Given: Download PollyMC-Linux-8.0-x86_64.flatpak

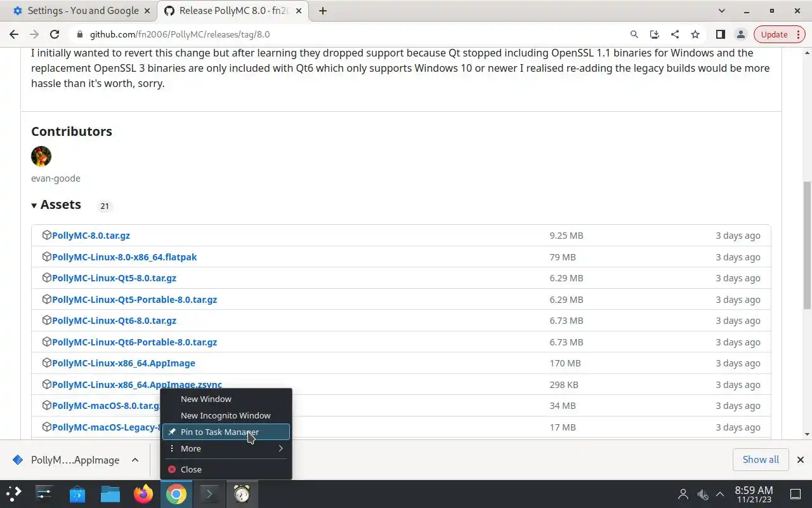Looking at the screenshot, I should 124,257.
